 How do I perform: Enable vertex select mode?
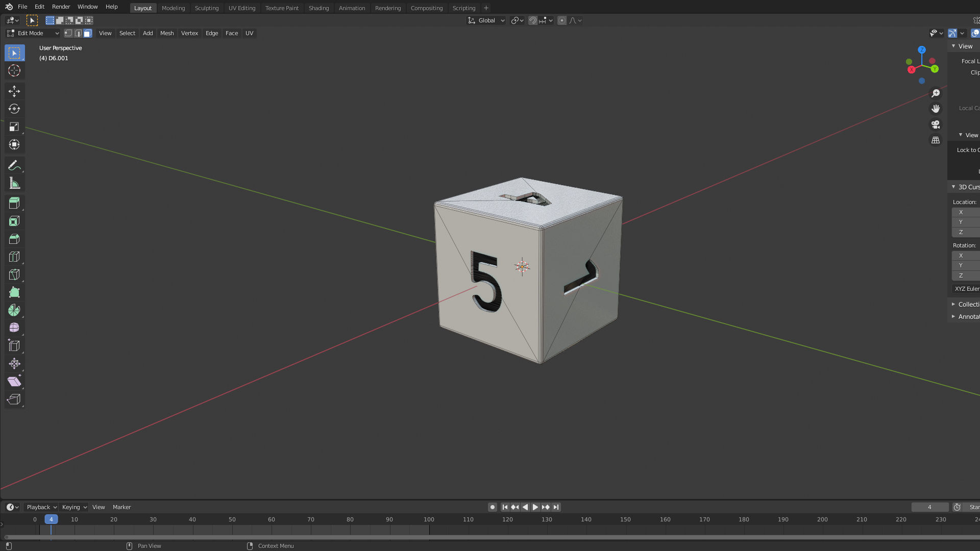[68, 33]
